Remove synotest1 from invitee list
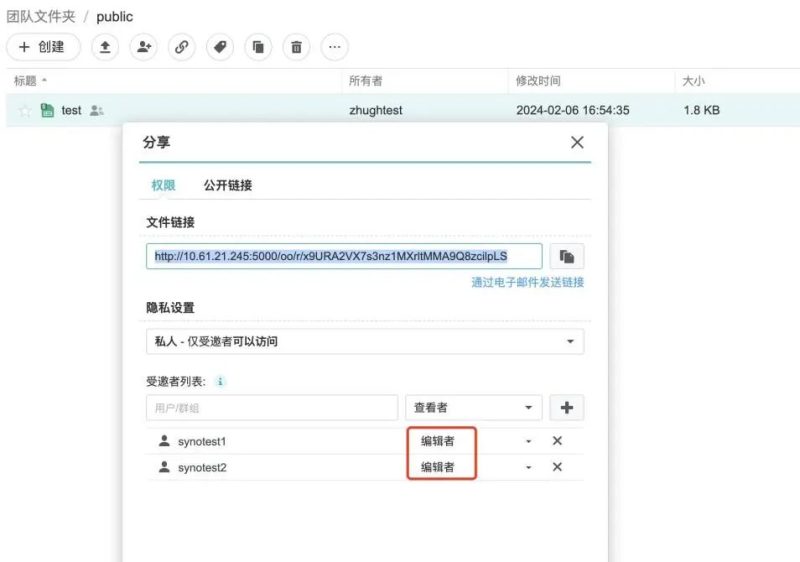 557,441
